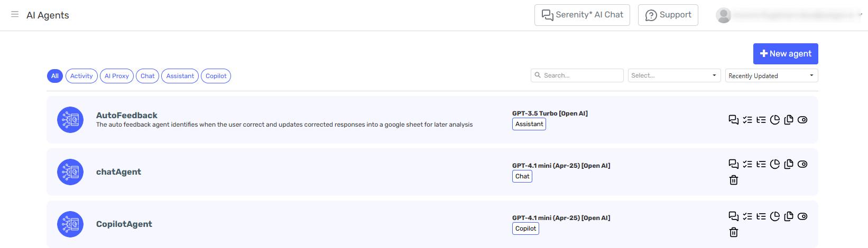Open the hamburger menu beside AI Agents

[15, 14]
